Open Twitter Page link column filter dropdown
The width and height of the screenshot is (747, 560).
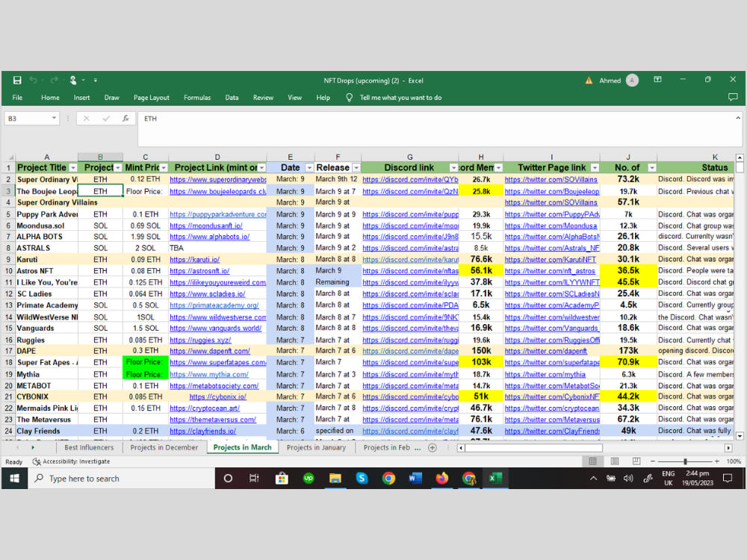pos(595,167)
